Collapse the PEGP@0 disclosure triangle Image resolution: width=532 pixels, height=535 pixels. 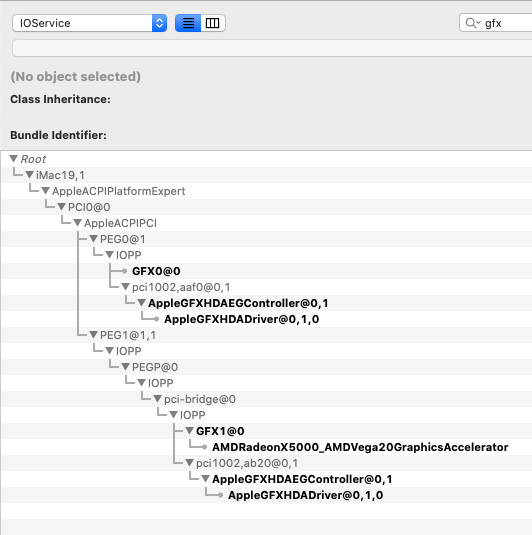click(x=125, y=367)
